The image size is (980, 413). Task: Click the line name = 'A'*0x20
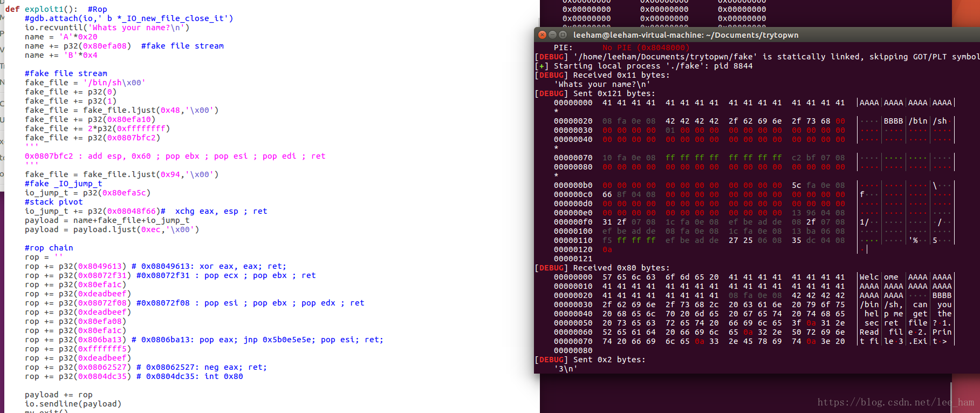click(61, 37)
